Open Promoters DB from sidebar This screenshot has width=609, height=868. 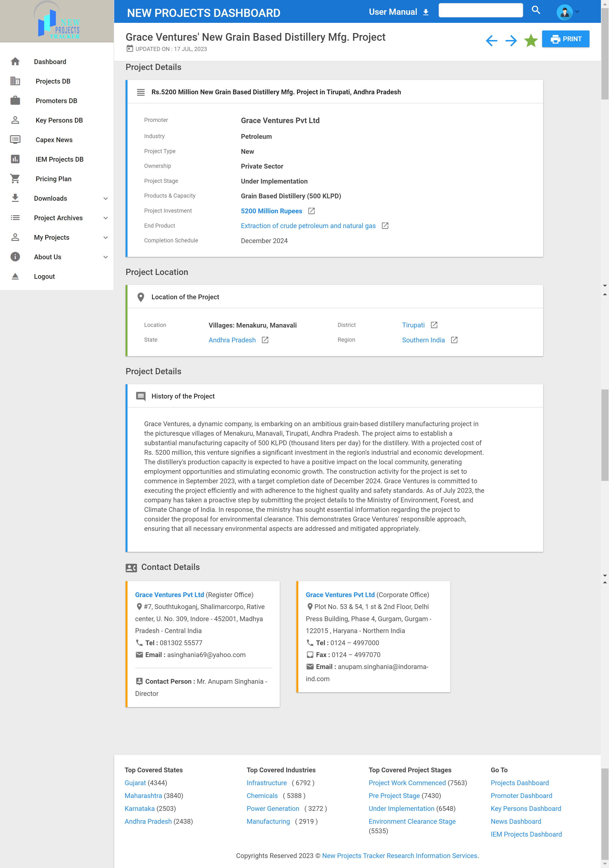tap(56, 100)
